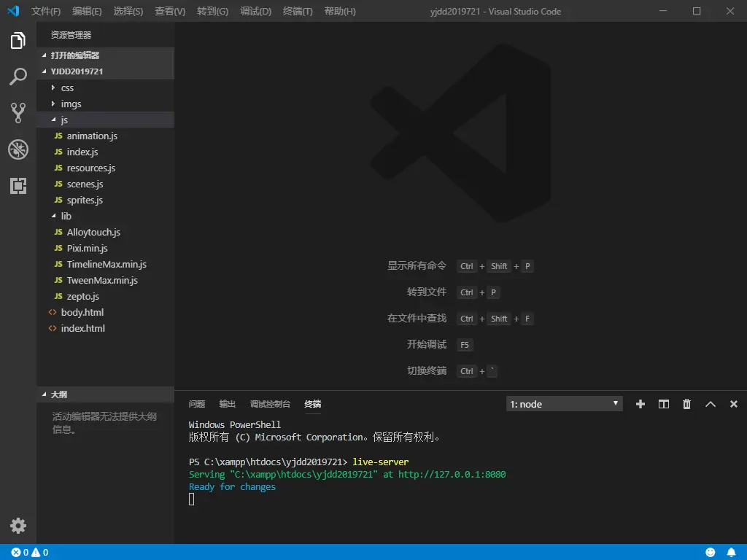Open Alloytouch.js in lib folder
The image size is (747, 560).
click(105, 233)
